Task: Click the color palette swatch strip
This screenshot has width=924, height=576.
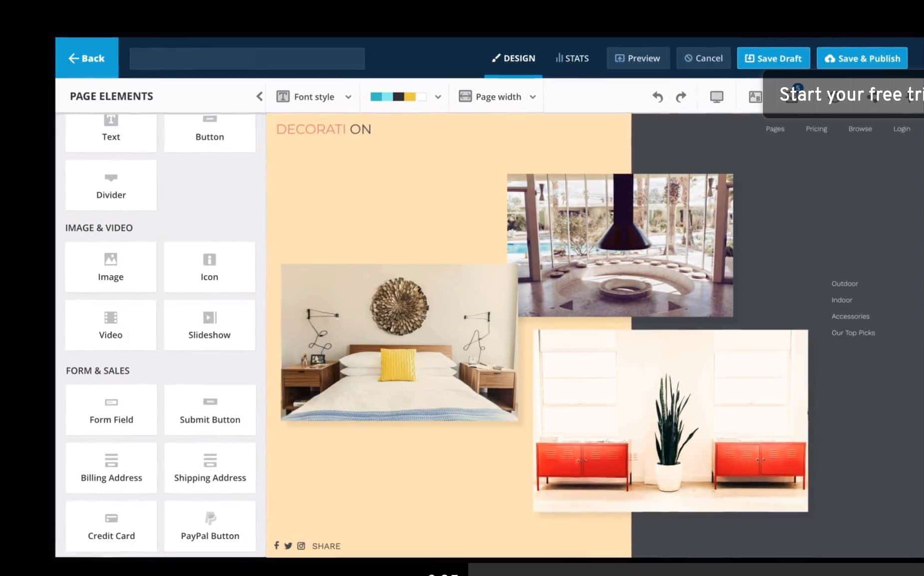Action: pyautogui.click(x=398, y=97)
